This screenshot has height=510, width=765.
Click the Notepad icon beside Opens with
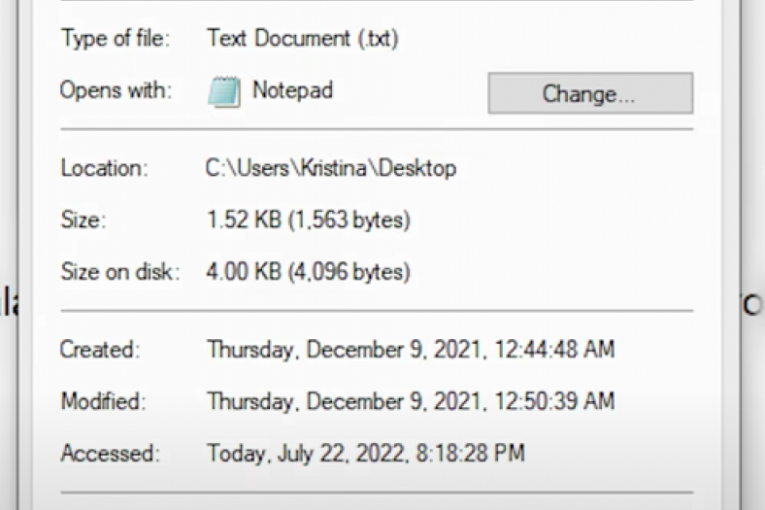point(224,92)
